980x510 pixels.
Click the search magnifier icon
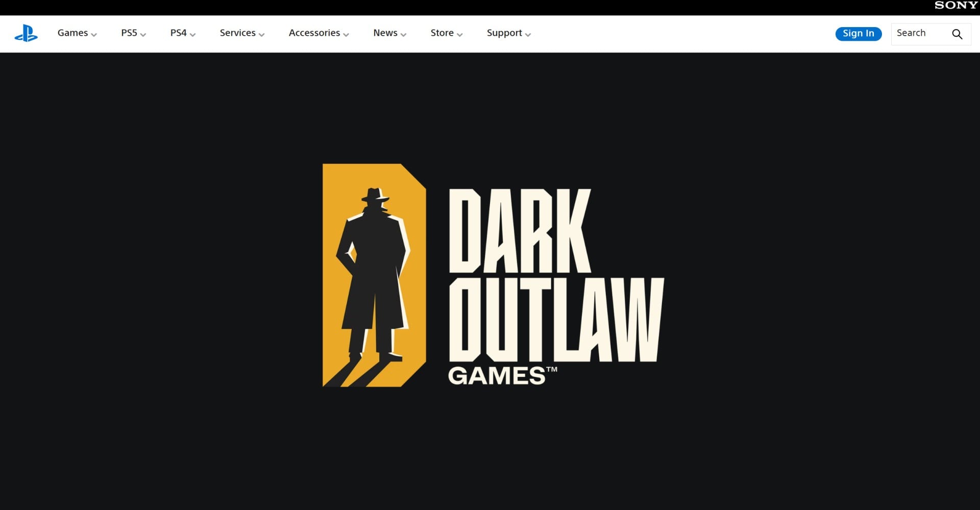click(957, 34)
